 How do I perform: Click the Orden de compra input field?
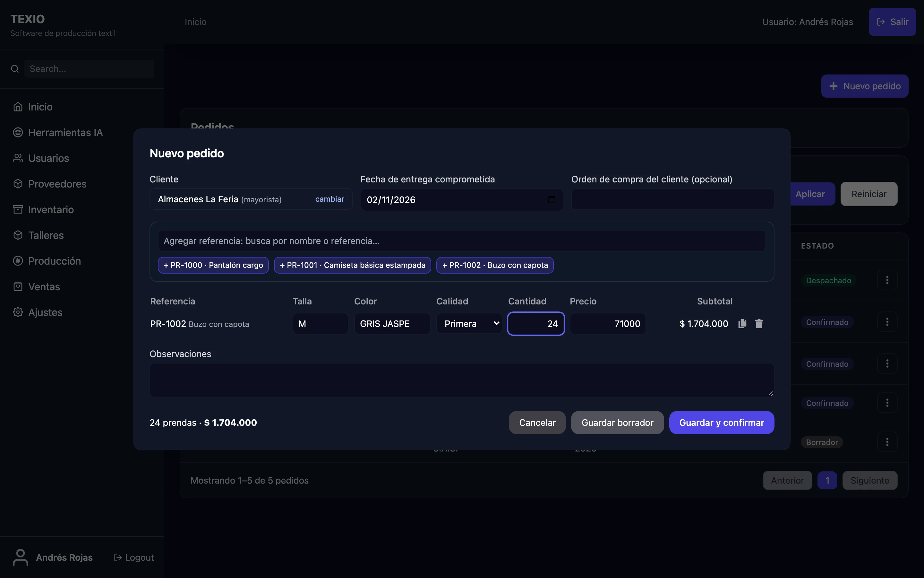672,199
